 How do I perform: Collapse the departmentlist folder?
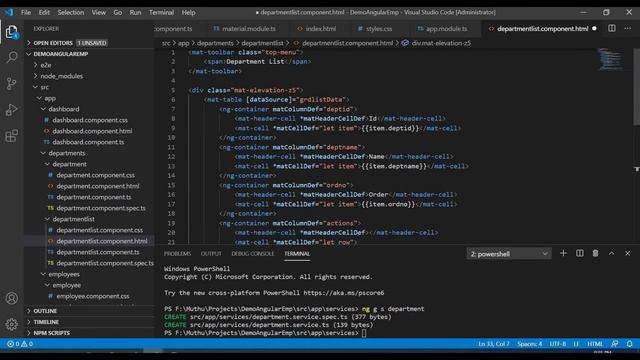click(73, 219)
